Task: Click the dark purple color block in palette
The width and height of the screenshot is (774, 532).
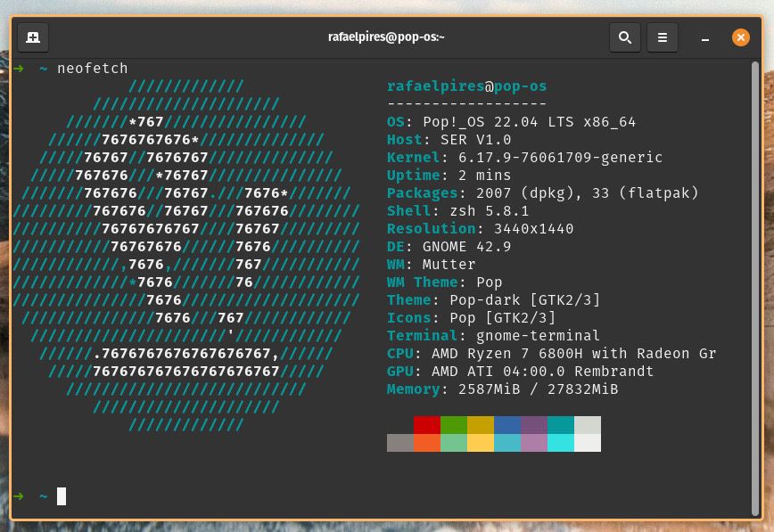Action: (x=534, y=425)
